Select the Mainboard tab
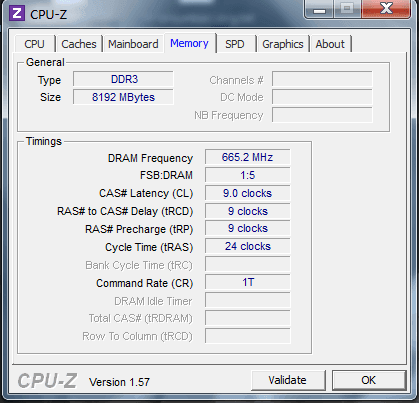The image size is (419, 403). [x=133, y=44]
